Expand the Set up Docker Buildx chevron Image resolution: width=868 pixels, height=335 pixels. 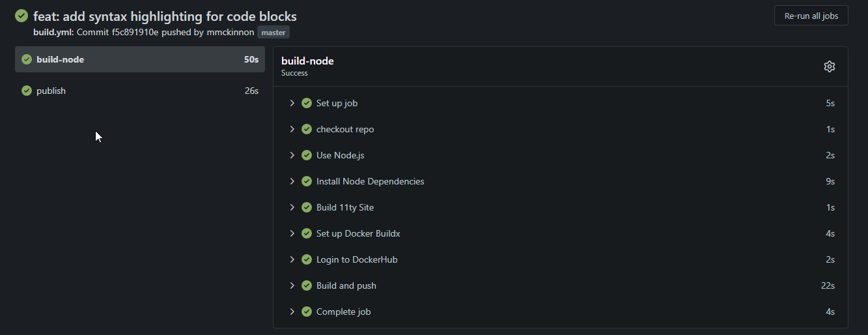[292, 233]
